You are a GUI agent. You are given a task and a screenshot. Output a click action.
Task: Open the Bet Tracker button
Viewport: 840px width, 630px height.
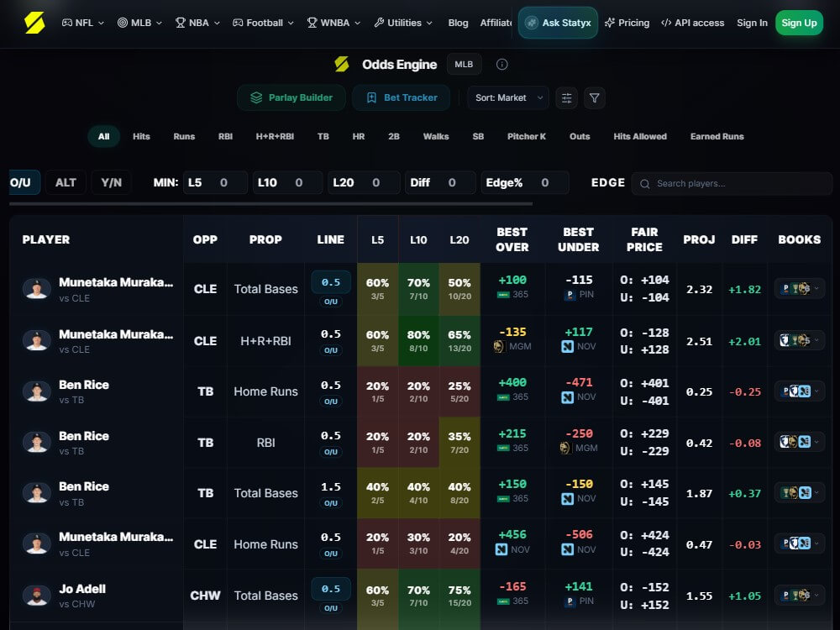402,97
